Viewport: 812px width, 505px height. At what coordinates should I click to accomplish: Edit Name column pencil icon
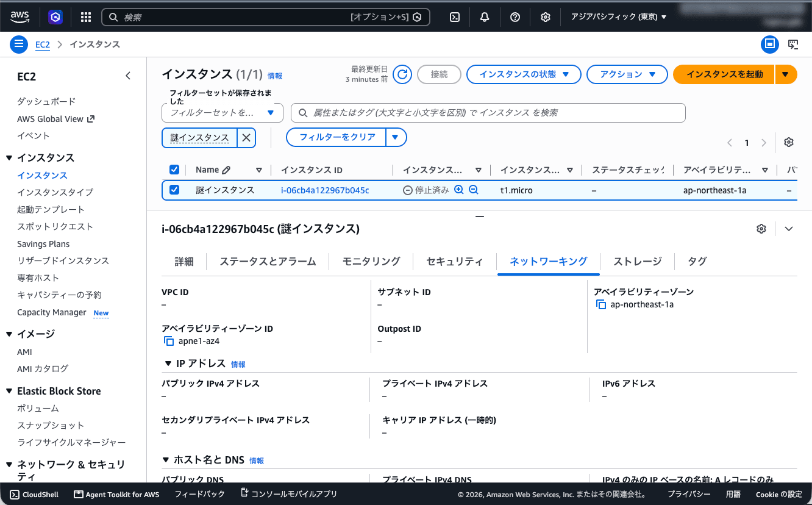coord(226,170)
